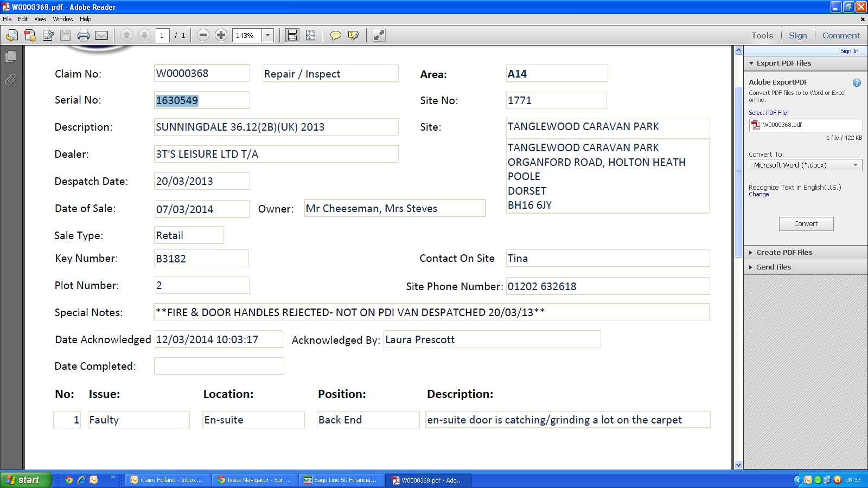This screenshot has width=868, height=488.
Task: Click the zoom out minus button
Action: click(203, 35)
